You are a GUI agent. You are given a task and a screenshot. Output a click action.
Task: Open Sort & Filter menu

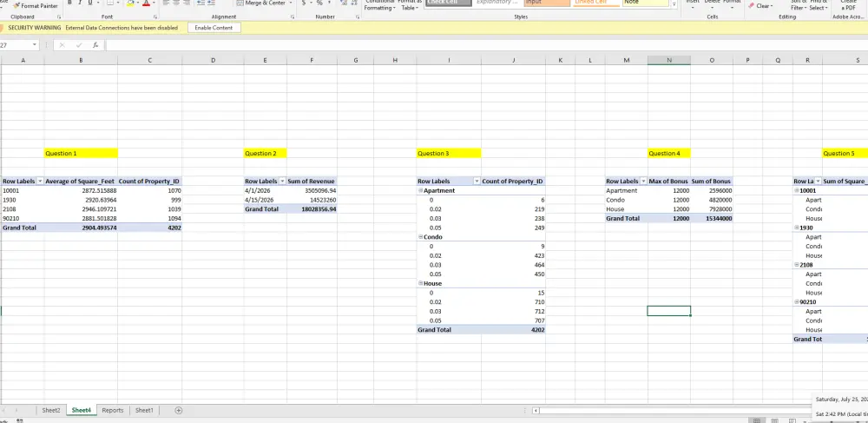(x=798, y=5)
